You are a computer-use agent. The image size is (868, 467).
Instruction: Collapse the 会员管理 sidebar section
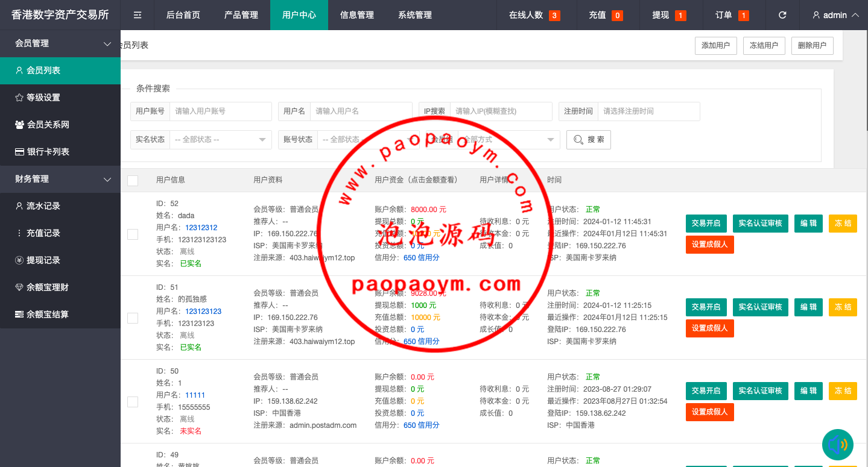click(x=60, y=43)
